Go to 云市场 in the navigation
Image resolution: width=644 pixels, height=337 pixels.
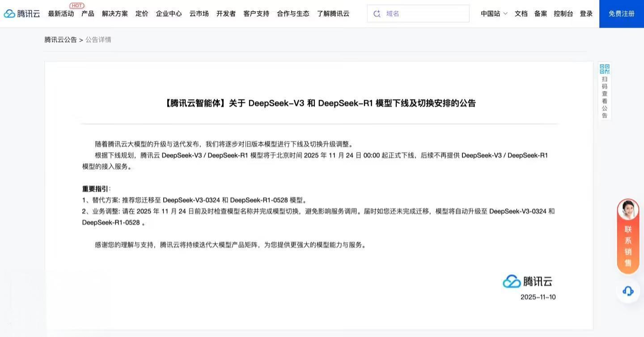(x=199, y=14)
